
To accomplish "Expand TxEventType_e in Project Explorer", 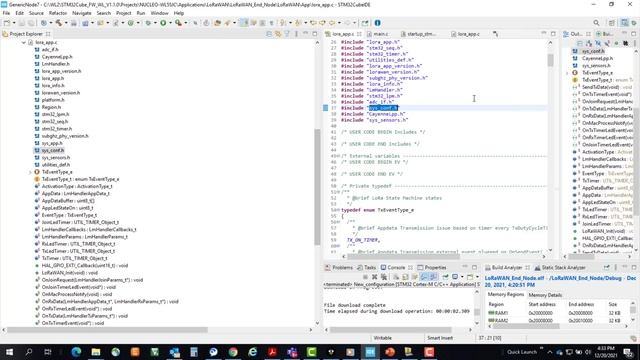I will [x=30, y=172].
